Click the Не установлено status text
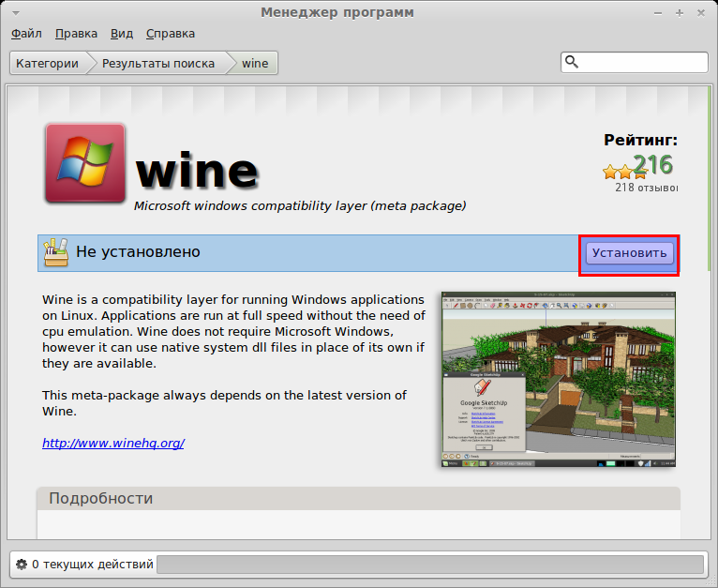 (138, 251)
